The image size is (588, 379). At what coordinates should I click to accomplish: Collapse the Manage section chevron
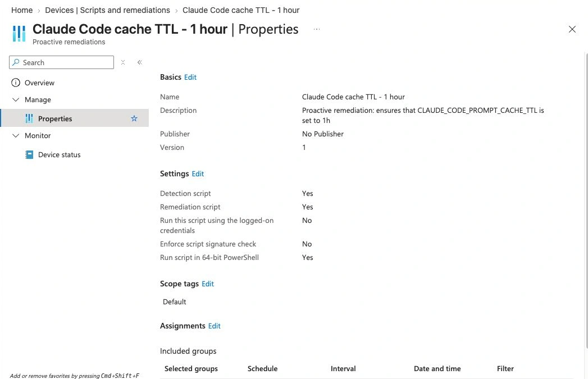[16, 100]
